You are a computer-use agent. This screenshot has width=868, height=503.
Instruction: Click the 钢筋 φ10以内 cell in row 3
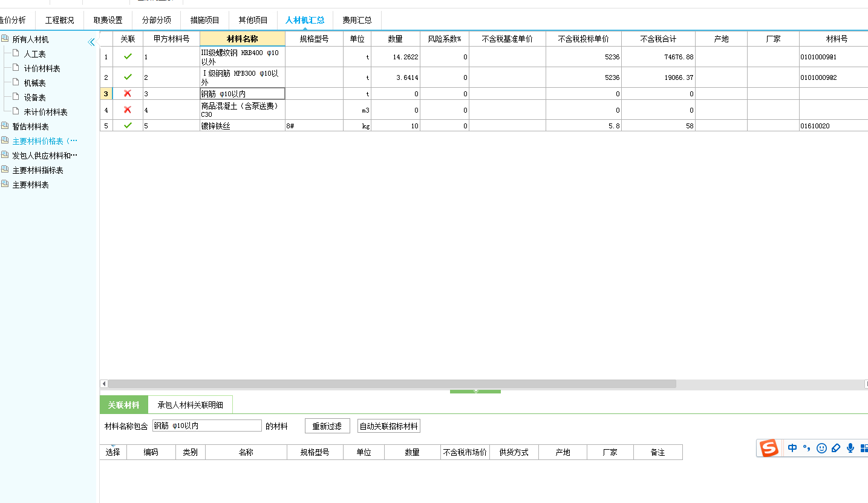pyautogui.click(x=242, y=94)
